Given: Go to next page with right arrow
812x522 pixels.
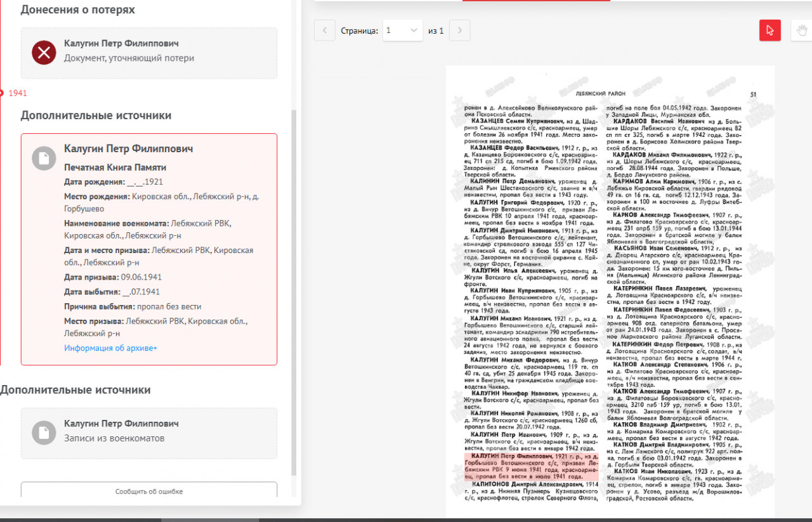Looking at the screenshot, I should [460, 30].
